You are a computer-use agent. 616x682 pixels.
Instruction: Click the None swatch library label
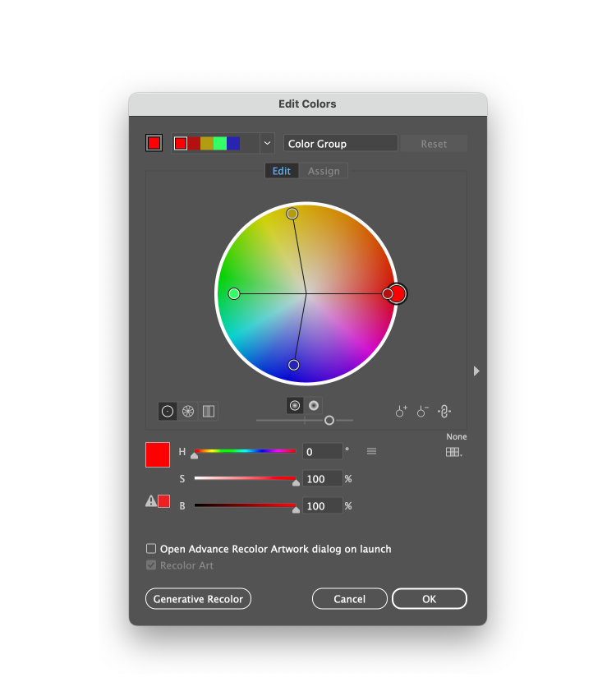[x=456, y=436]
